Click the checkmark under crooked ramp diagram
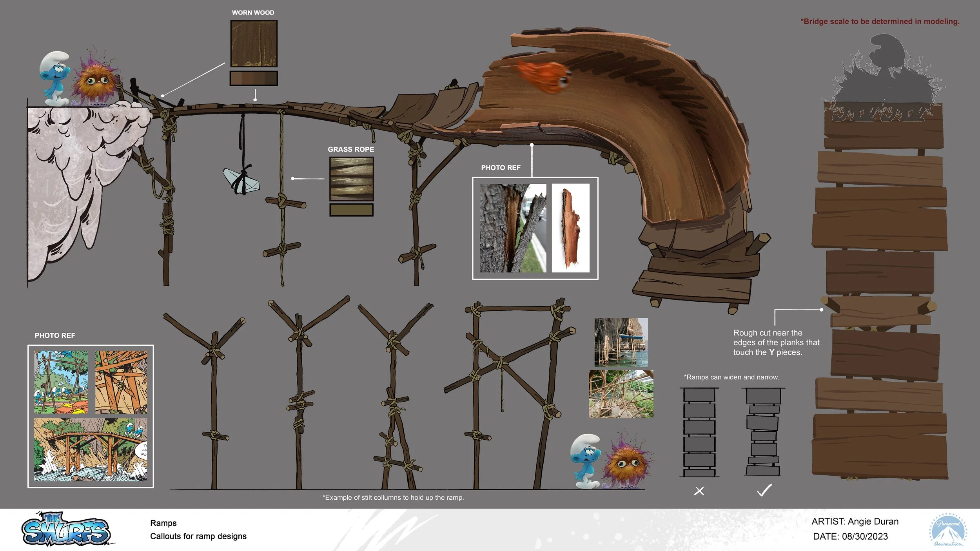The width and height of the screenshot is (980, 551). (764, 490)
